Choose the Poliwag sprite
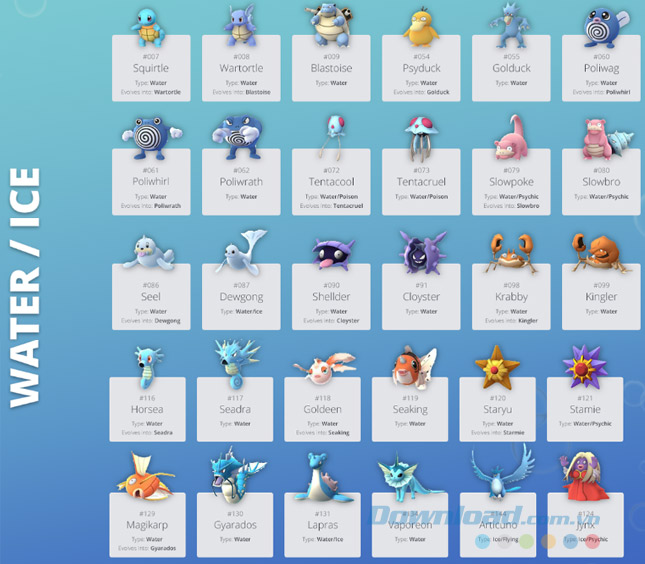 pos(605,28)
